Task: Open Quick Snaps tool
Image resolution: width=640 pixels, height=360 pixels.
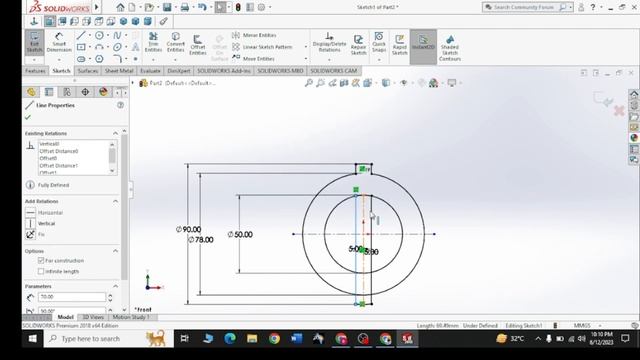Action: click(x=379, y=42)
